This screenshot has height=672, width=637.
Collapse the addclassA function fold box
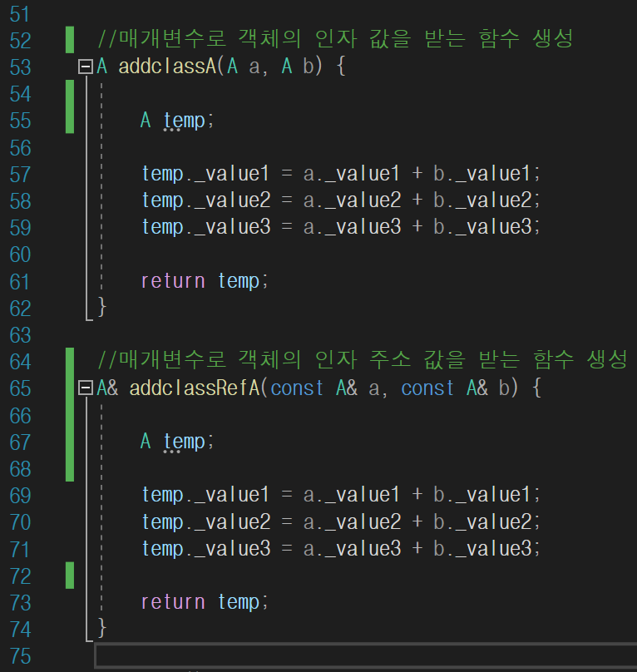(x=86, y=67)
